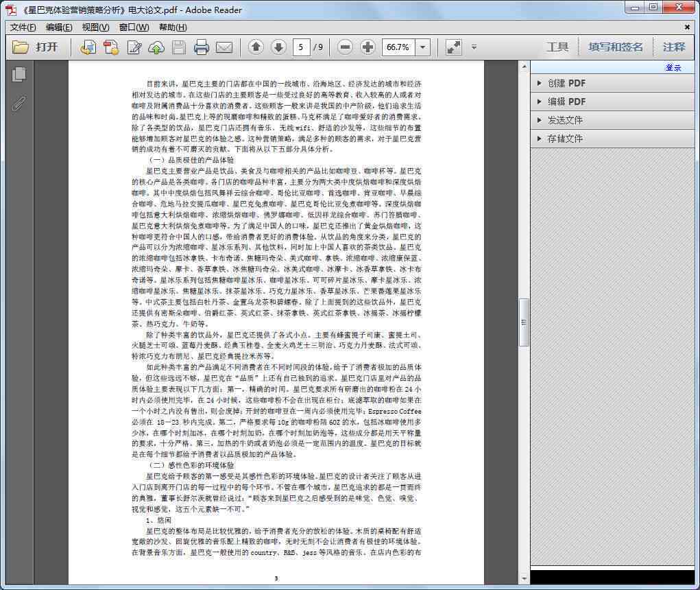Click the fit page read mode icon
The height and width of the screenshot is (590, 700).
454,47
